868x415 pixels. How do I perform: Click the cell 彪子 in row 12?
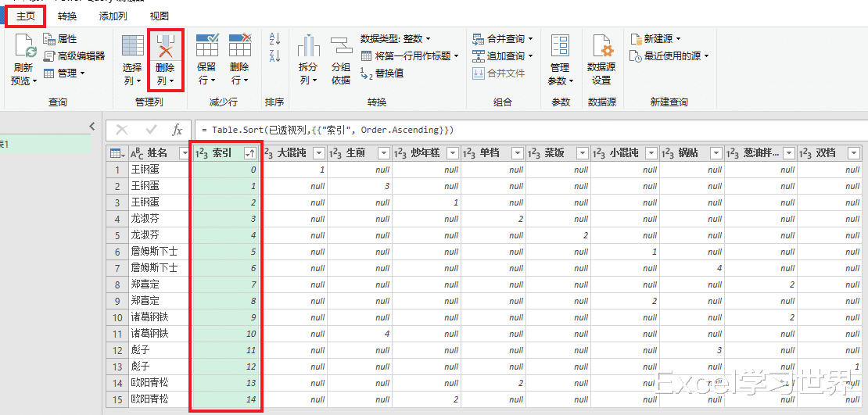click(x=160, y=350)
